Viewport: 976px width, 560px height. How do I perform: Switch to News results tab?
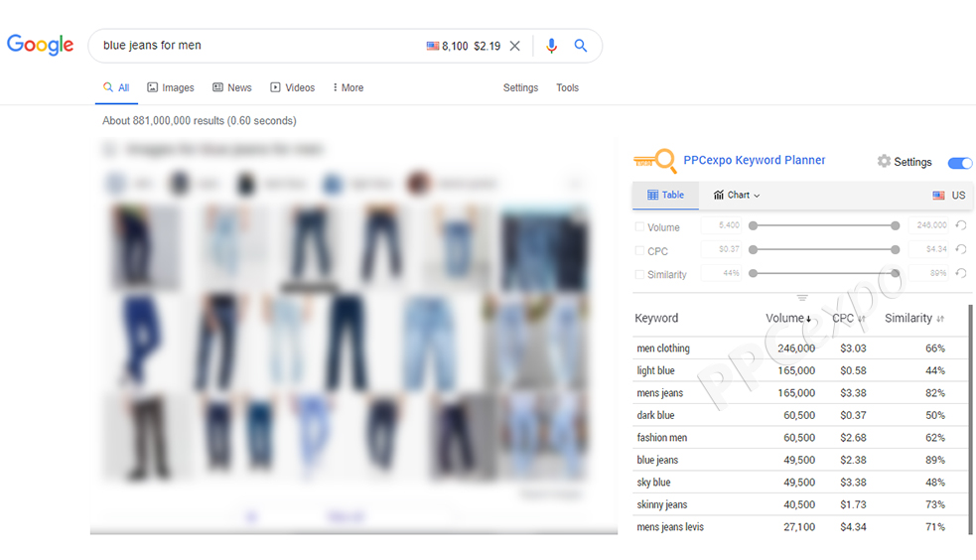(232, 87)
